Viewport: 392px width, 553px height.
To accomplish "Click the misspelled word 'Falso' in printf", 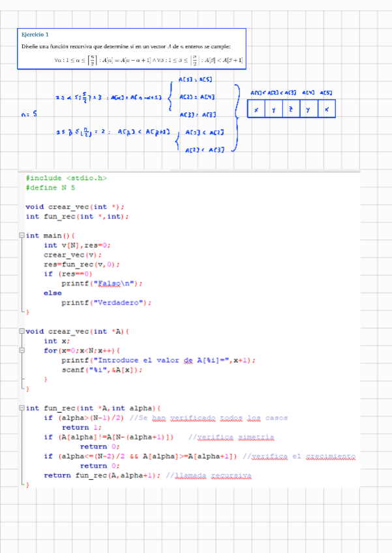I will click(111, 284).
